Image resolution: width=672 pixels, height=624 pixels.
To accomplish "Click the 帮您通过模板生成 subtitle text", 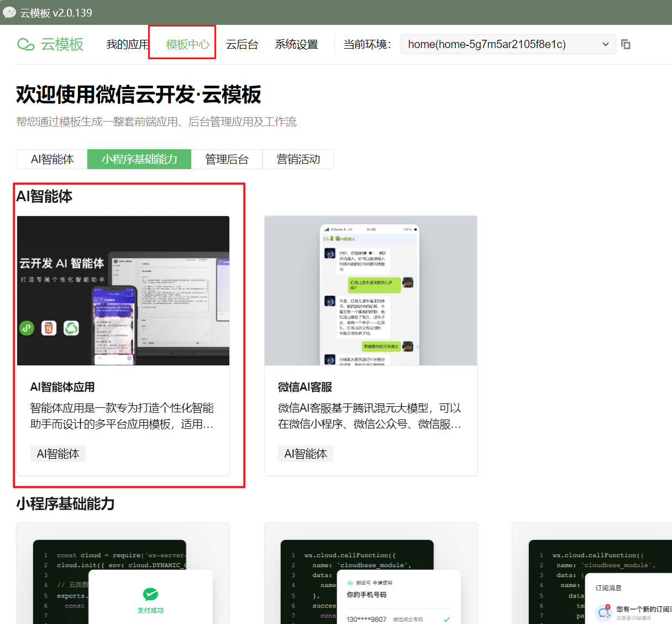I will 156,122.
